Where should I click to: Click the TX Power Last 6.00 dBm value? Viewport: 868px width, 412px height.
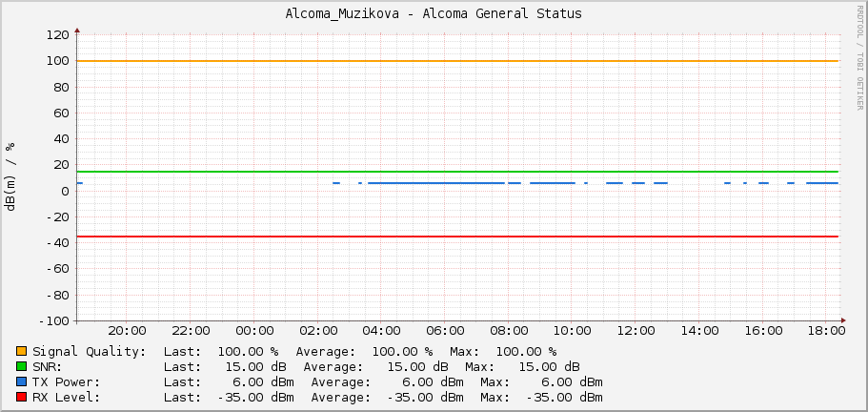pos(264,382)
